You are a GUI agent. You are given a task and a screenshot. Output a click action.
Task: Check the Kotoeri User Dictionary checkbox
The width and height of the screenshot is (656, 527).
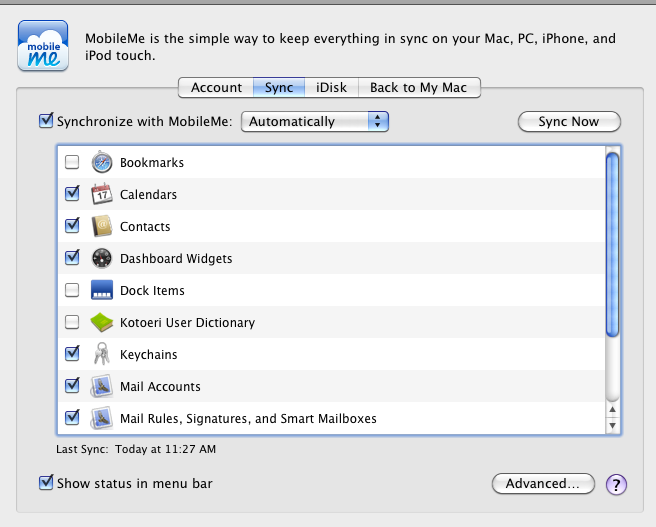72,322
